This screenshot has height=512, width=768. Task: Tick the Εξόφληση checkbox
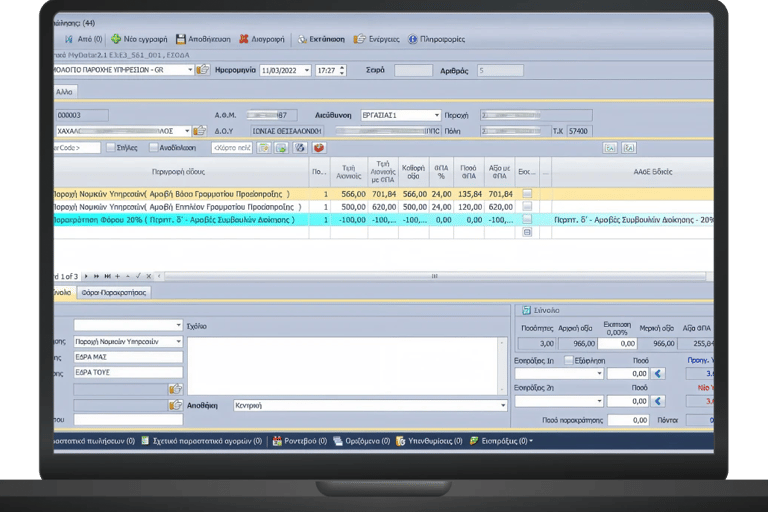tap(569, 360)
